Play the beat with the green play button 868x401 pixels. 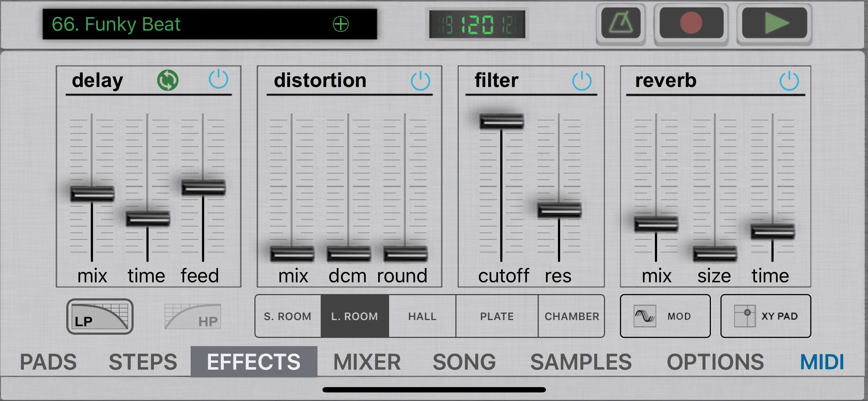tap(775, 24)
